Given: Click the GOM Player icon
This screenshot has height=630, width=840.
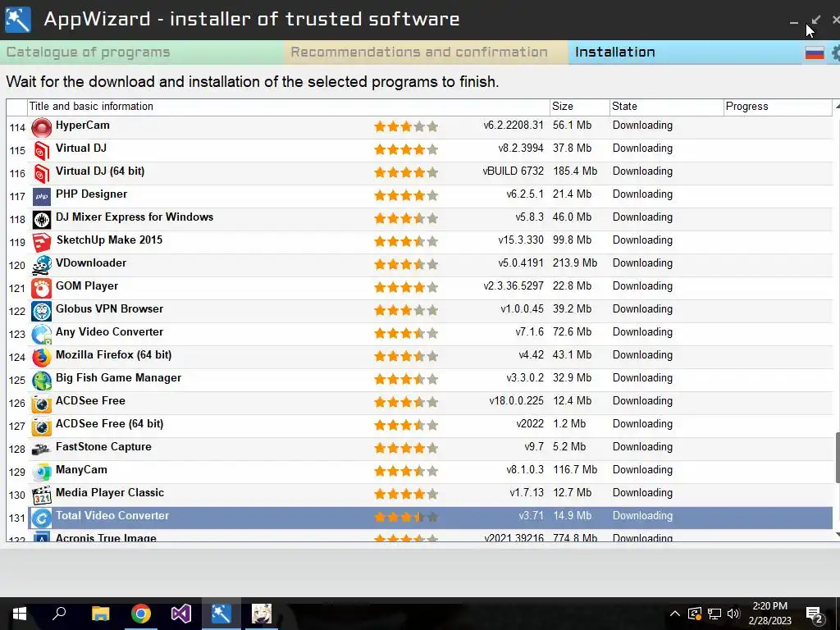Looking at the screenshot, I should [x=41, y=288].
